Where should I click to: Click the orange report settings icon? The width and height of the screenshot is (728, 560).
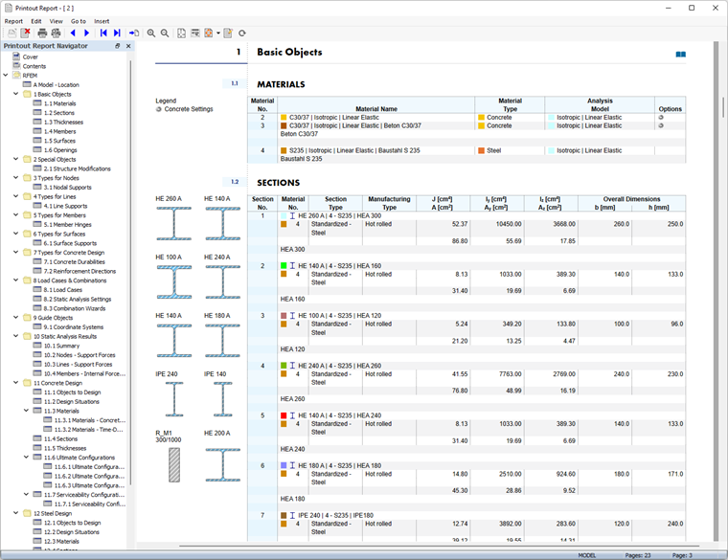[x=209, y=33]
